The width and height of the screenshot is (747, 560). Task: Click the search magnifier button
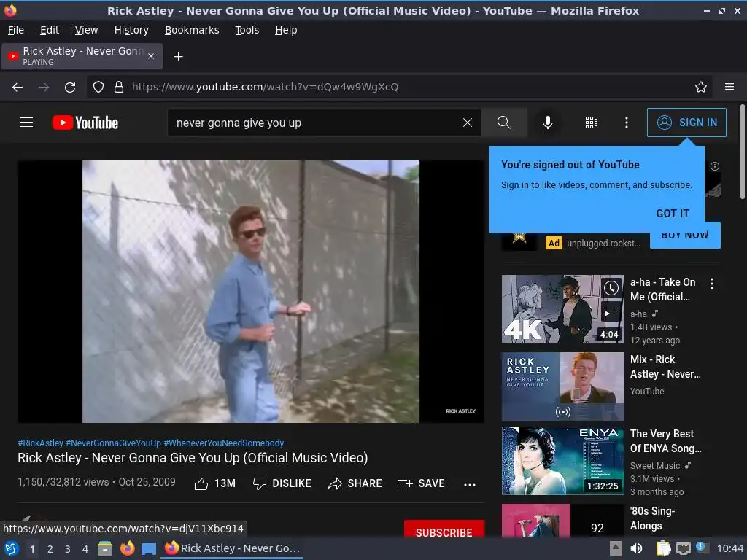[503, 122]
